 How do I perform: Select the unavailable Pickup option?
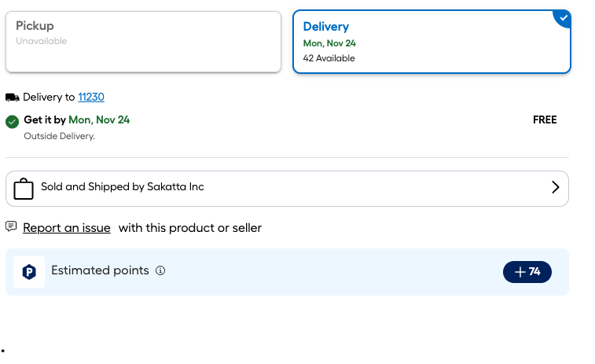143,42
